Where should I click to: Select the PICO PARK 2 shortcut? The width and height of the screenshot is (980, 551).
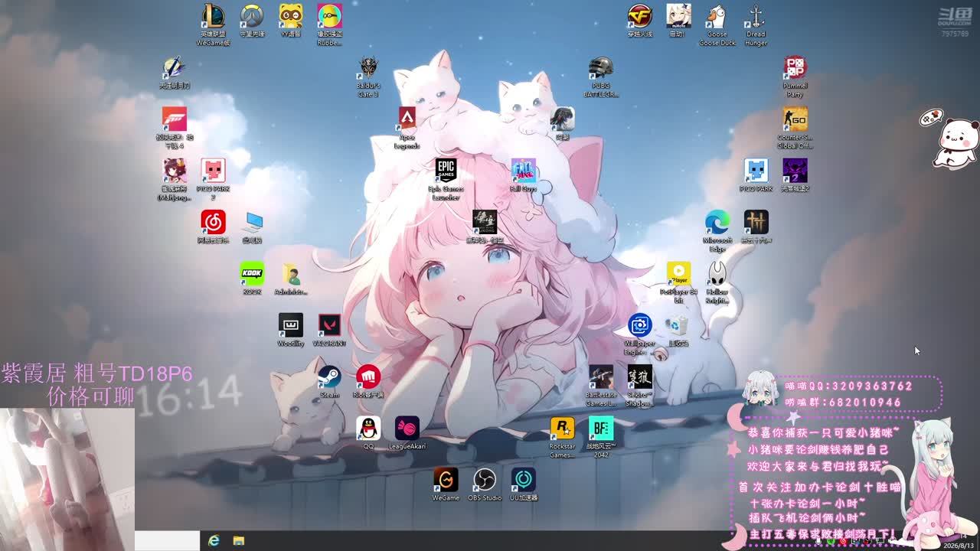pos(213,170)
